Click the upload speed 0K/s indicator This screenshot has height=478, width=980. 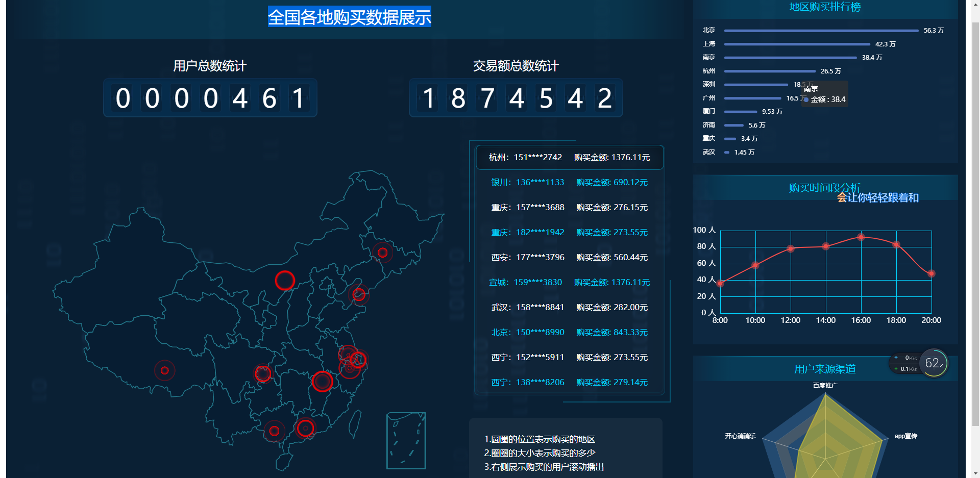[906, 358]
